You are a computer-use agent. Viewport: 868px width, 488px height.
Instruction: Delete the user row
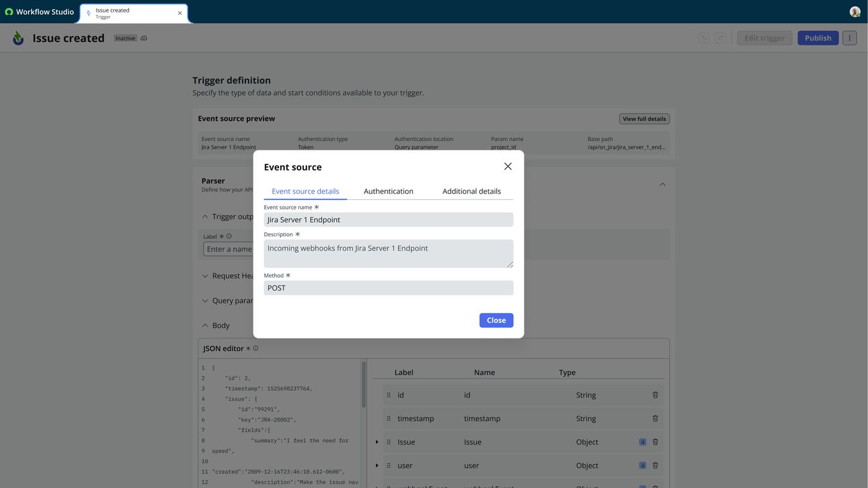(655, 466)
